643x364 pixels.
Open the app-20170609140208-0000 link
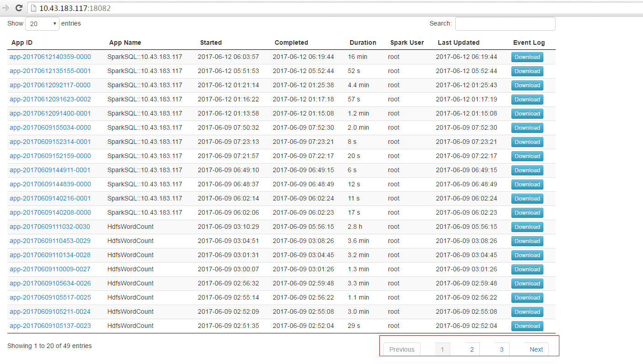tap(50, 212)
